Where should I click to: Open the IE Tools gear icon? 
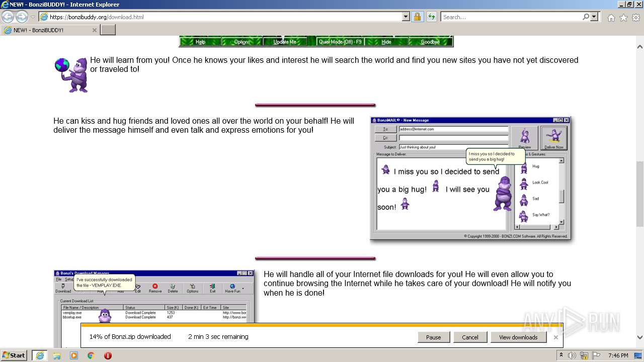tap(636, 18)
